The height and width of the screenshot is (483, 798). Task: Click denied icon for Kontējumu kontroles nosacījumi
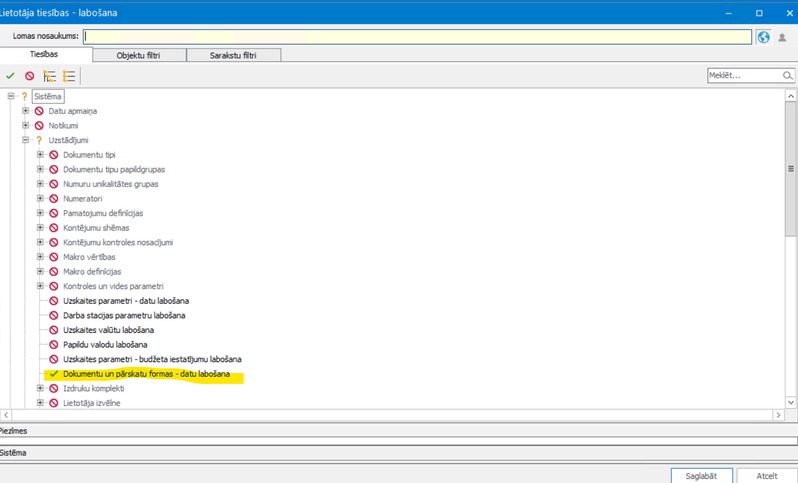click(x=53, y=242)
